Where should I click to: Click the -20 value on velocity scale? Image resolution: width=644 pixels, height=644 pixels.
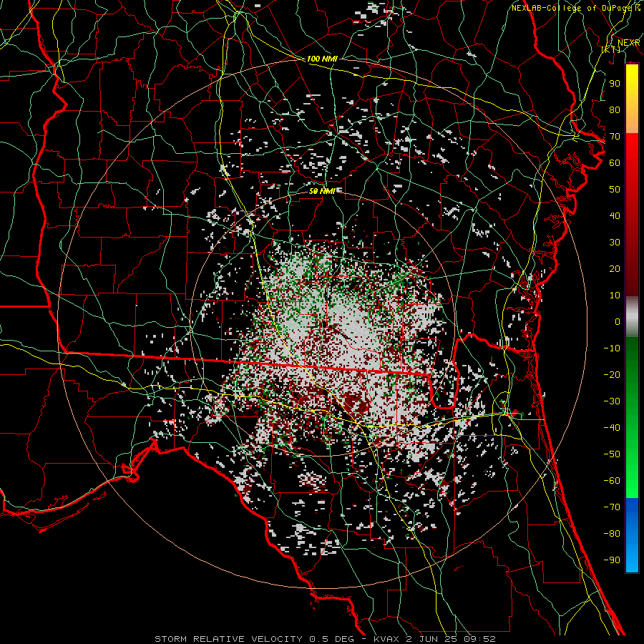click(612, 375)
